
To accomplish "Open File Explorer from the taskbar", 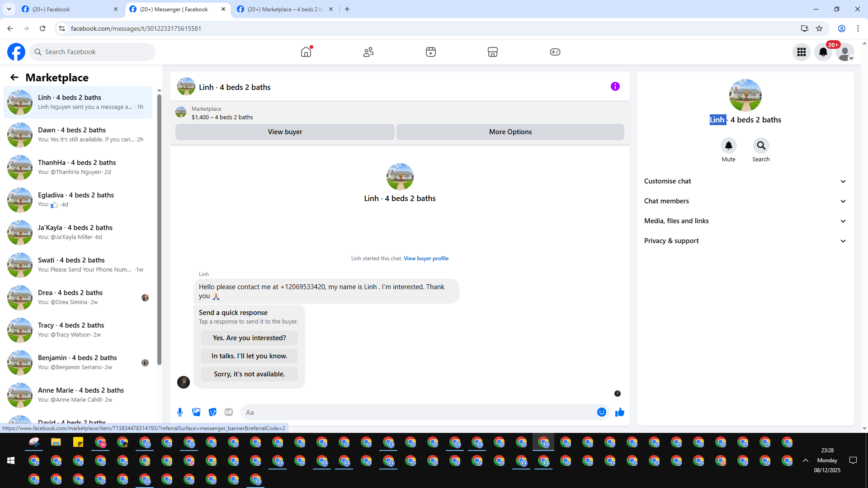I will click(x=56, y=442).
